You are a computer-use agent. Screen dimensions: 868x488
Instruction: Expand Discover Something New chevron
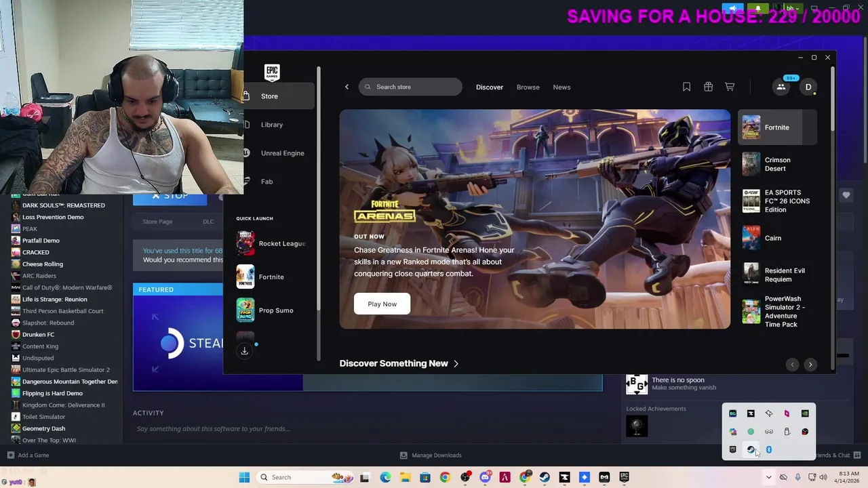coord(456,363)
